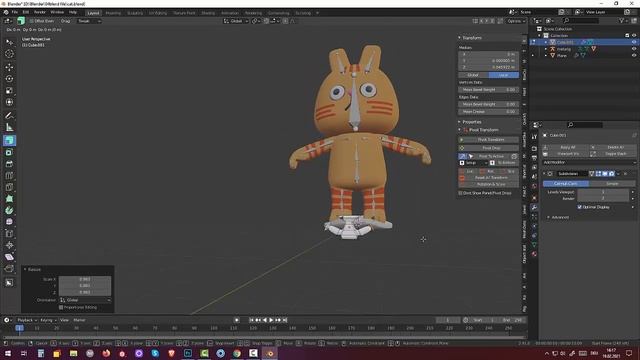Open the Output properties tab icon
Screen dimensions: 640x360
point(534,158)
